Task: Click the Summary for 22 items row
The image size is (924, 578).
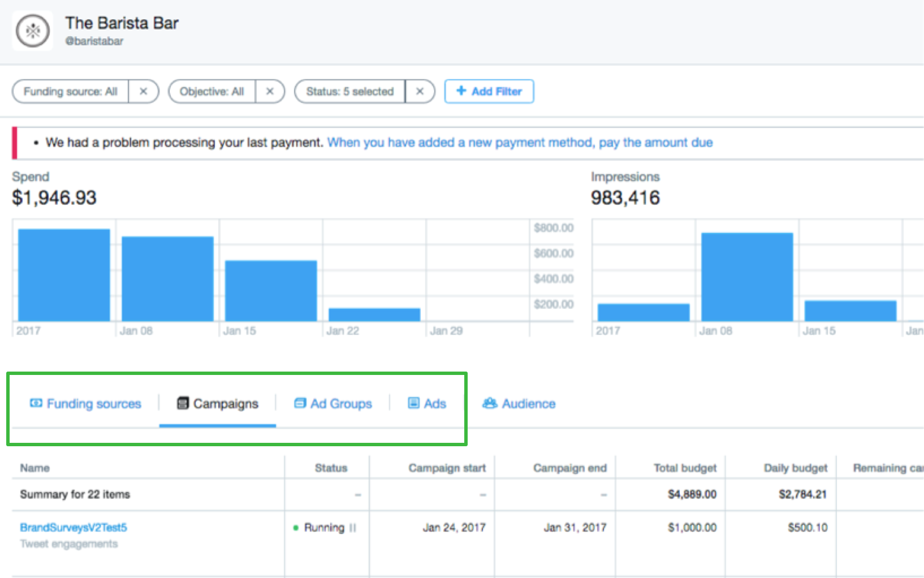Action: [x=468, y=495]
